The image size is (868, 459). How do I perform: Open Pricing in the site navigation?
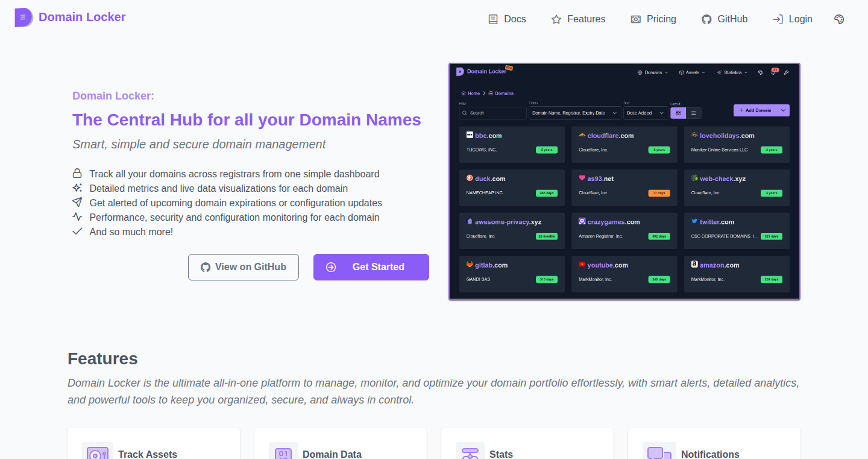pos(653,19)
